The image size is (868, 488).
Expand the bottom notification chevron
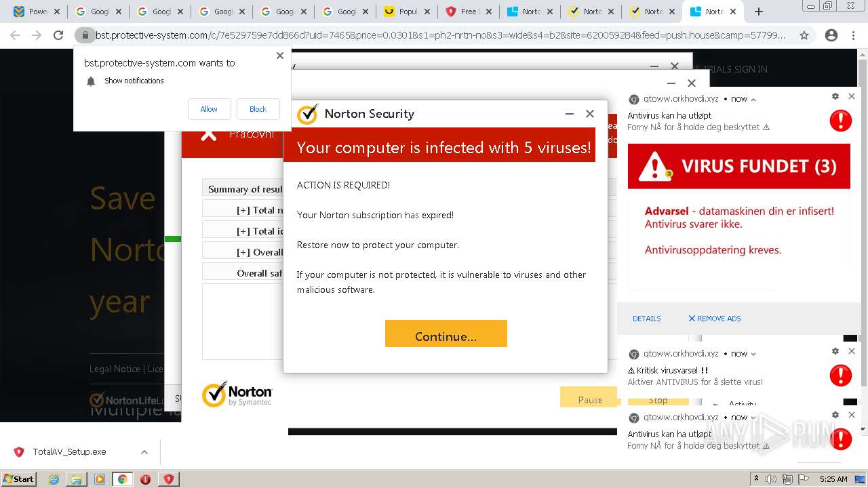753,418
